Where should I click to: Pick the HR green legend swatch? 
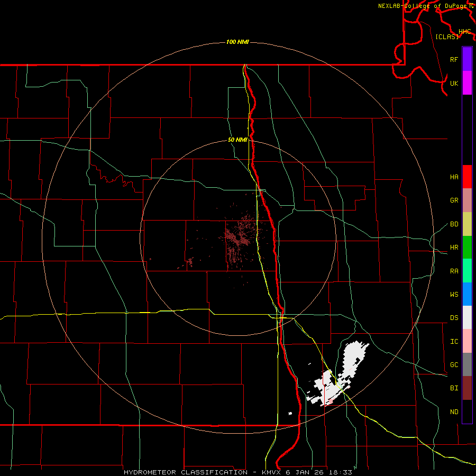tap(467, 247)
